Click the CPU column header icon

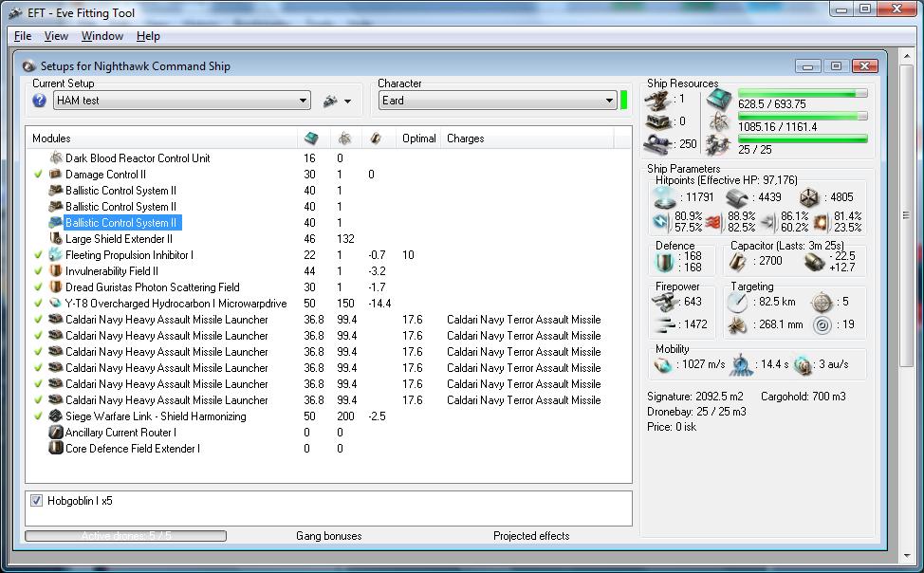pos(311,139)
